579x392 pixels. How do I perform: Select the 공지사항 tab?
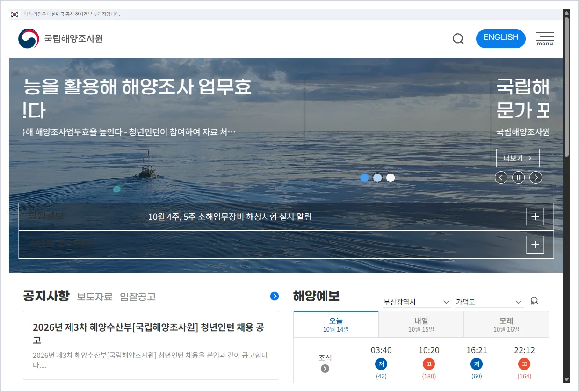tap(46, 296)
